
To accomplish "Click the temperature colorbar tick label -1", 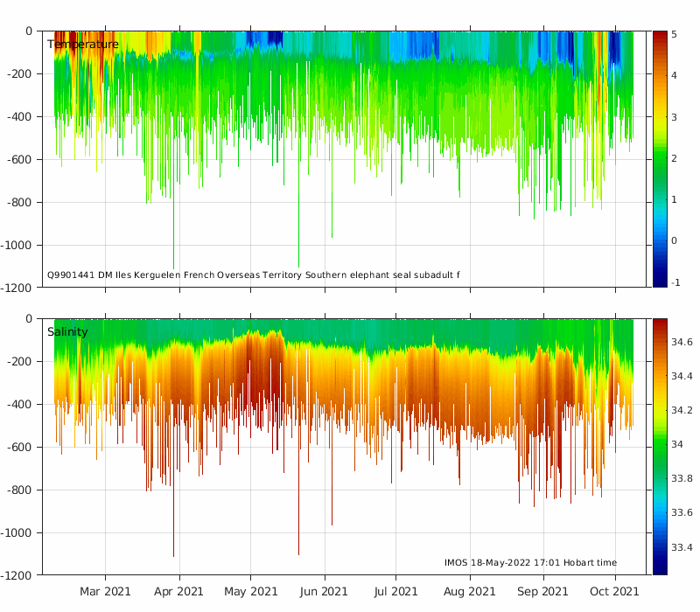I will pos(672,282).
